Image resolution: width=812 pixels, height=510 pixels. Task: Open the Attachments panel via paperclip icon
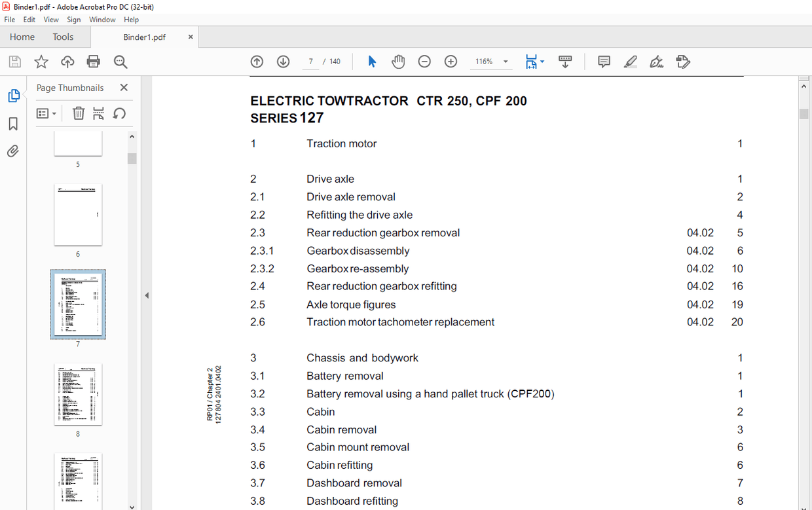click(x=13, y=151)
